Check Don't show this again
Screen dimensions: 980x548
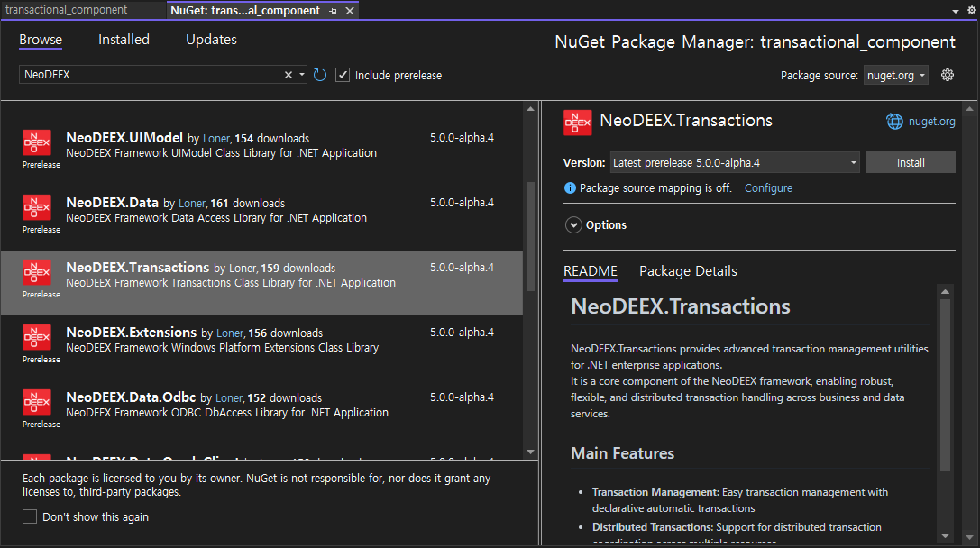pos(30,517)
